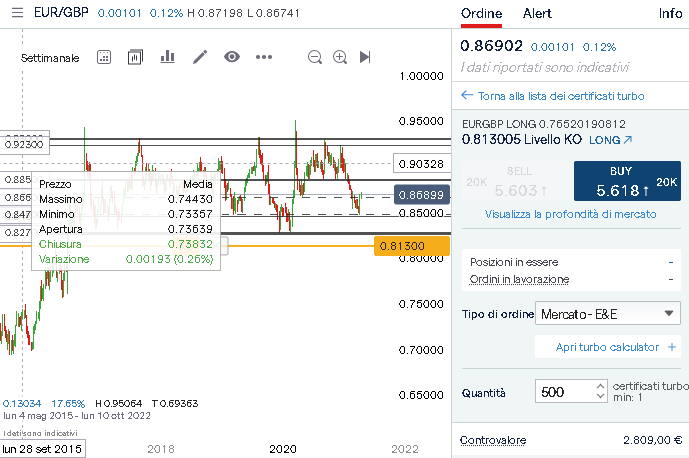689x458 pixels.
Task: Toggle the eye visibility icon
Action: tap(232, 57)
